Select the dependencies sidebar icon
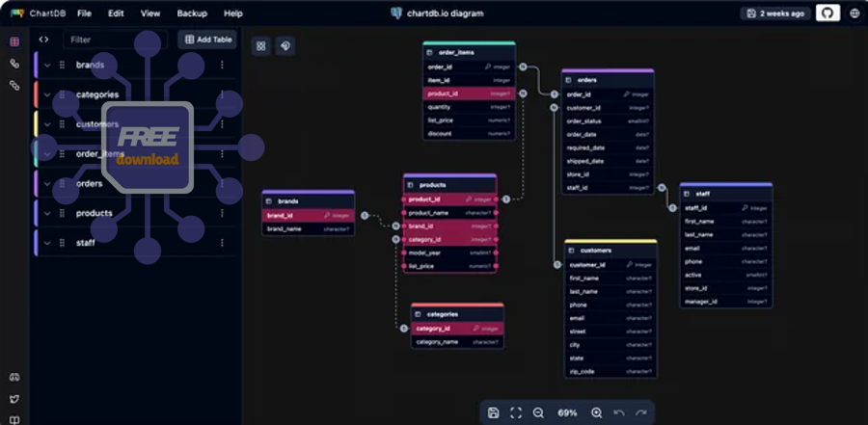The image size is (868, 425). [14, 85]
